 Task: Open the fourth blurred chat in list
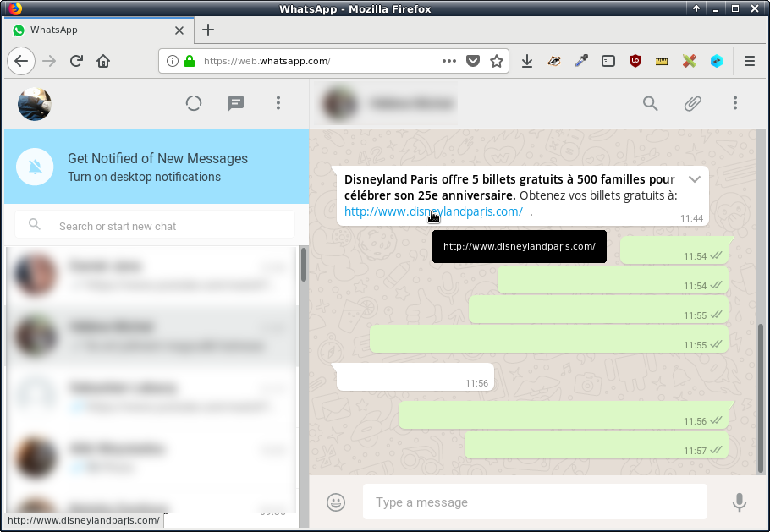(x=151, y=458)
